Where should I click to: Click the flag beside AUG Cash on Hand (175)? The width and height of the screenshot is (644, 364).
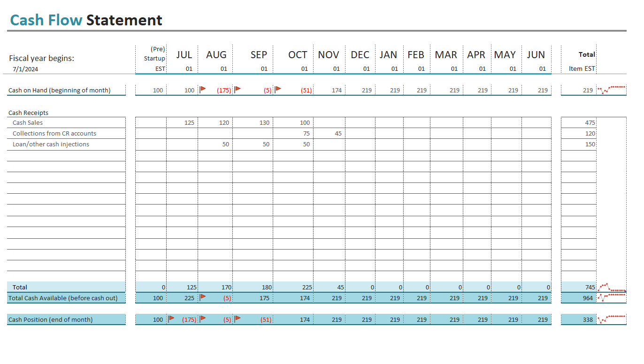click(x=203, y=89)
